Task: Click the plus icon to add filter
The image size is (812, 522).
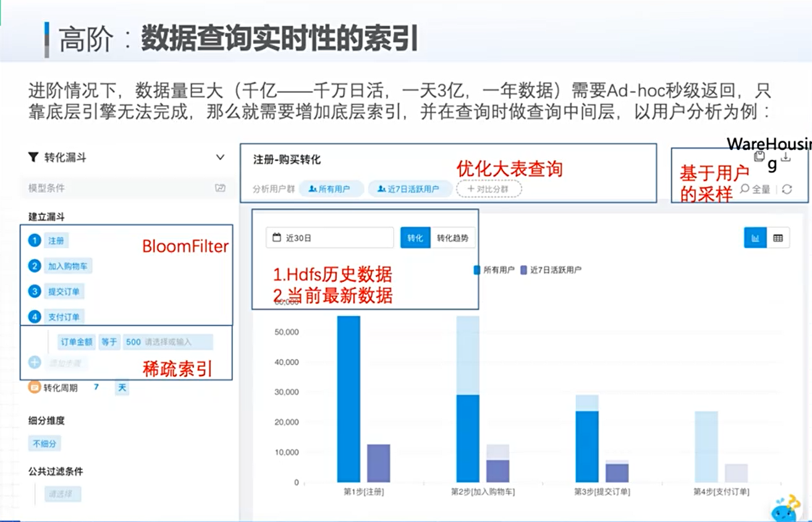Action: pos(35,363)
